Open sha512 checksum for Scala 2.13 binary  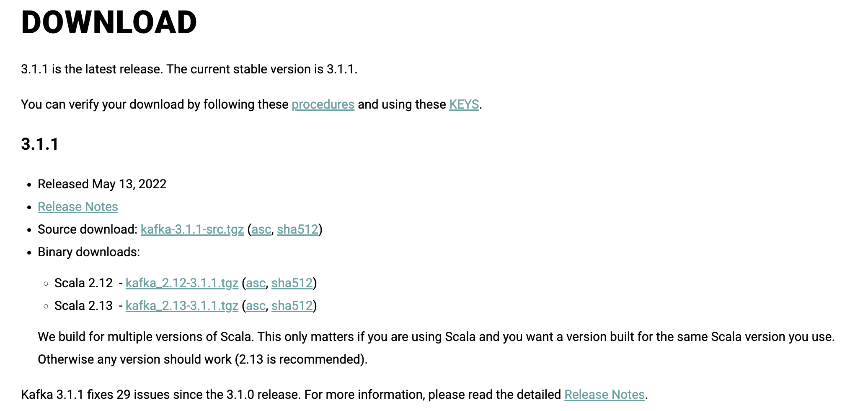point(292,306)
